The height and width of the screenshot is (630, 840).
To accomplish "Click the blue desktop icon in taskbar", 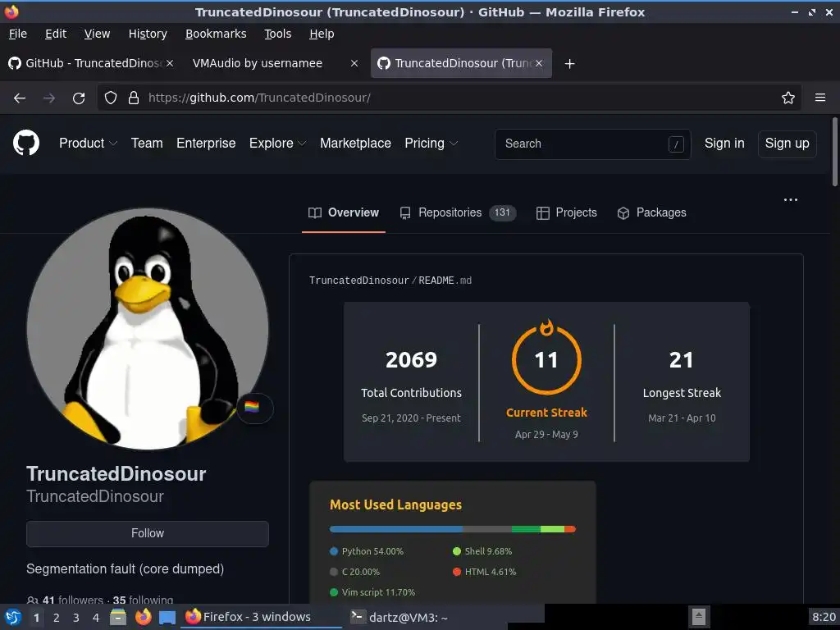I will (x=167, y=618).
